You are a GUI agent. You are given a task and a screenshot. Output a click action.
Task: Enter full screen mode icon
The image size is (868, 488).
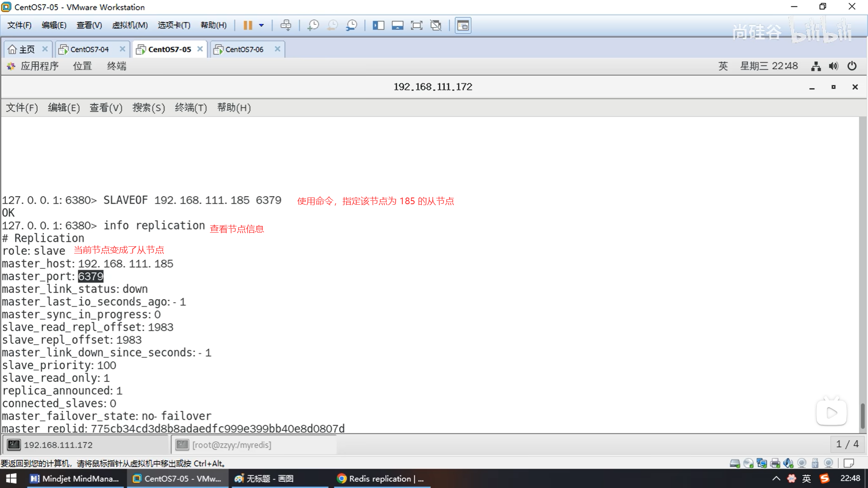[416, 25]
